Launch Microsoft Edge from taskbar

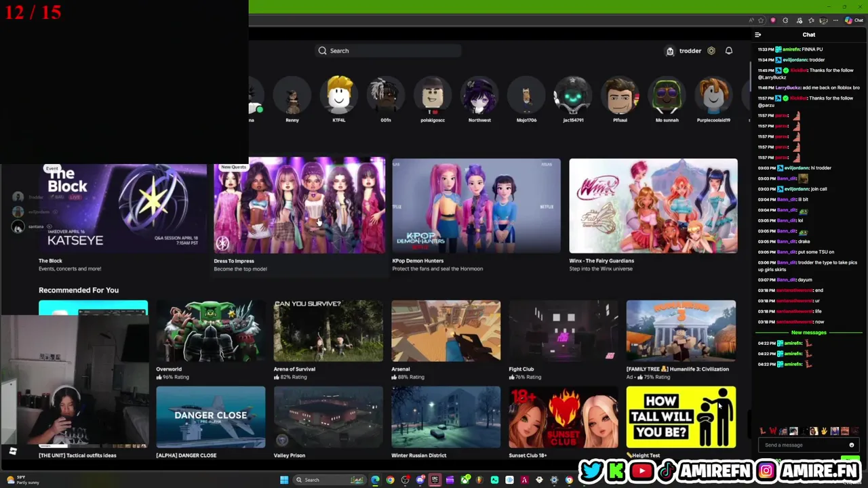point(375,480)
